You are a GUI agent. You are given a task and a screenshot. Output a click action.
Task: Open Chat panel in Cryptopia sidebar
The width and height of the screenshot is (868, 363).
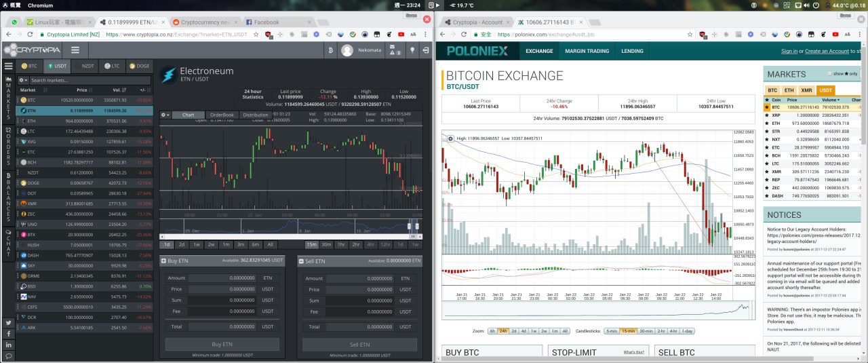click(8, 243)
